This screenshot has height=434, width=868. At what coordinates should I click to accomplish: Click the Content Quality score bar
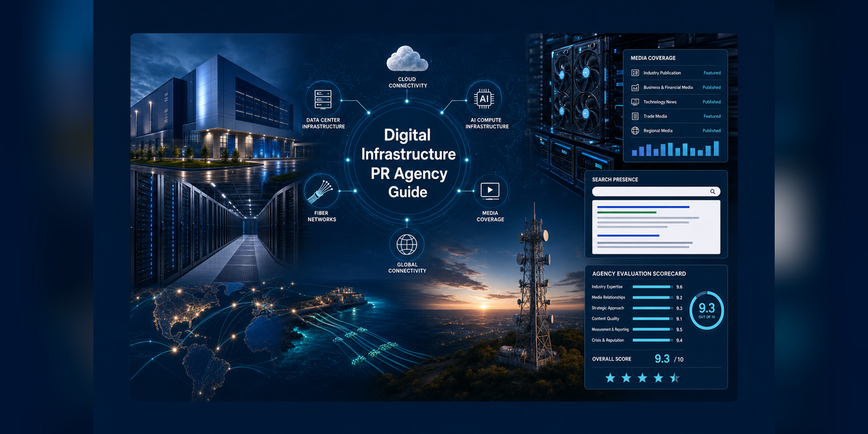click(x=652, y=319)
